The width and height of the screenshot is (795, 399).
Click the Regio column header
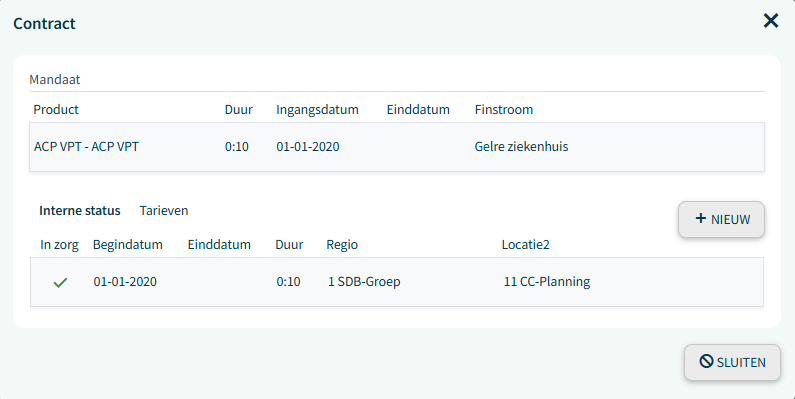pyautogui.click(x=342, y=244)
